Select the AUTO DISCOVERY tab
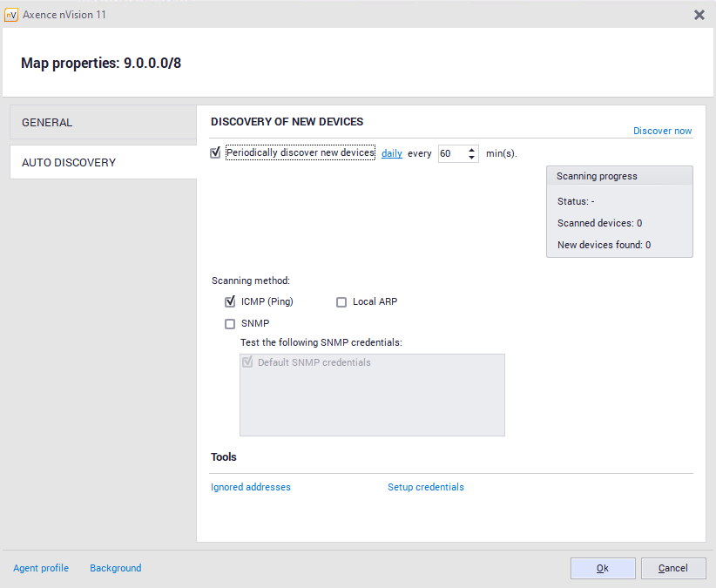This screenshot has height=588, width=716. 103,163
